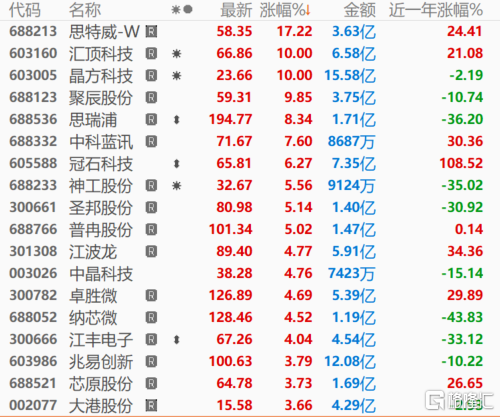Click the R icon beside 大港股份
The image size is (500, 417).
click(x=151, y=406)
